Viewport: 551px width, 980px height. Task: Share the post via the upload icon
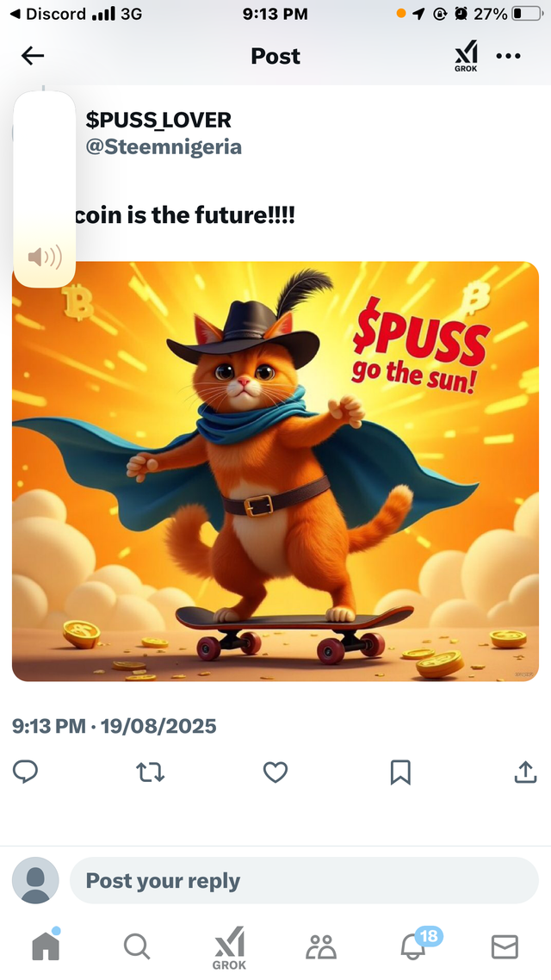[x=525, y=772]
